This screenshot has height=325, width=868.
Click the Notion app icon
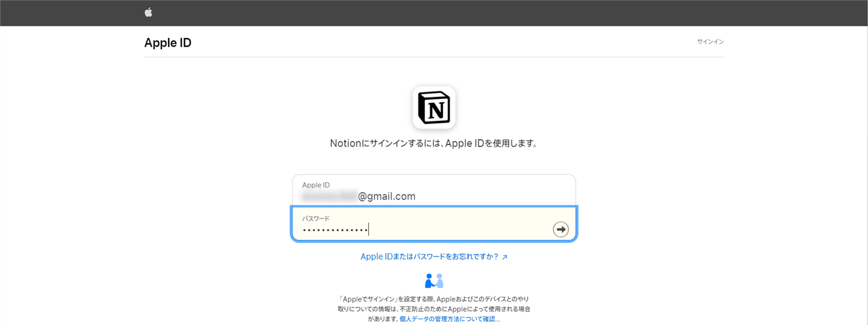coord(434,107)
